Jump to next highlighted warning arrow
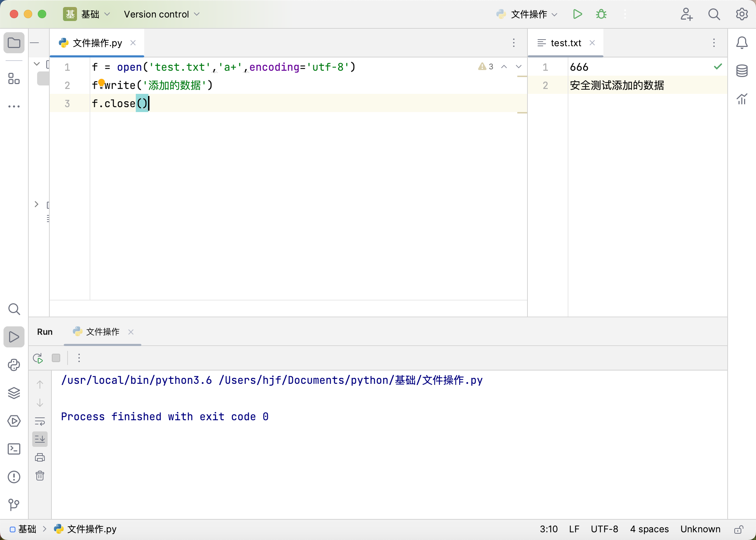756x540 pixels. (519, 67)
